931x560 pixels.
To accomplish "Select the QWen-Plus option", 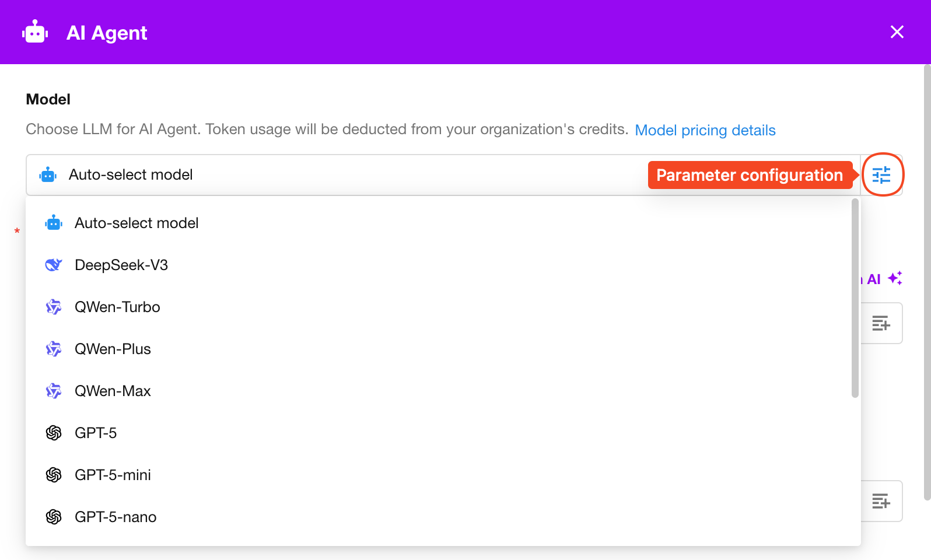I will tap(113, 349).
